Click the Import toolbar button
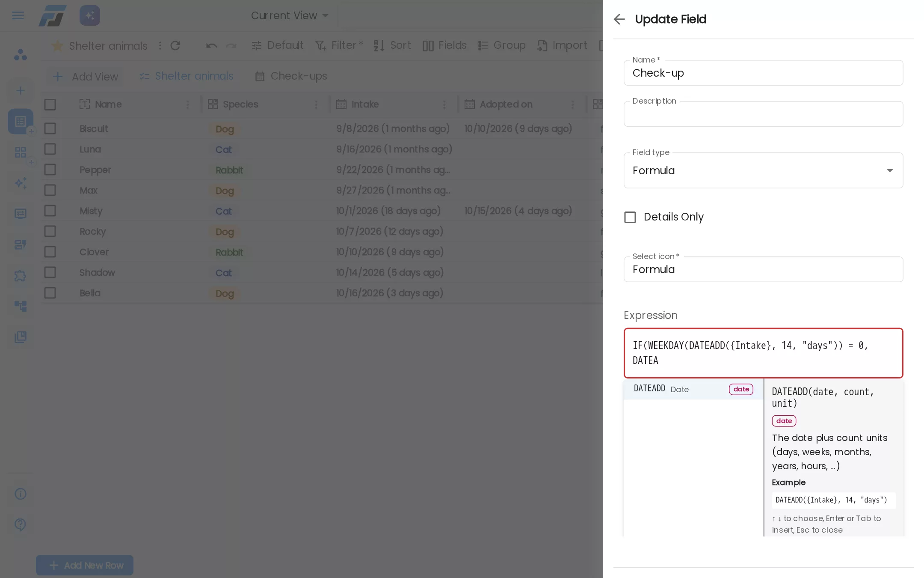Screen dimensions: 924x578 click(x=562, y=45)
